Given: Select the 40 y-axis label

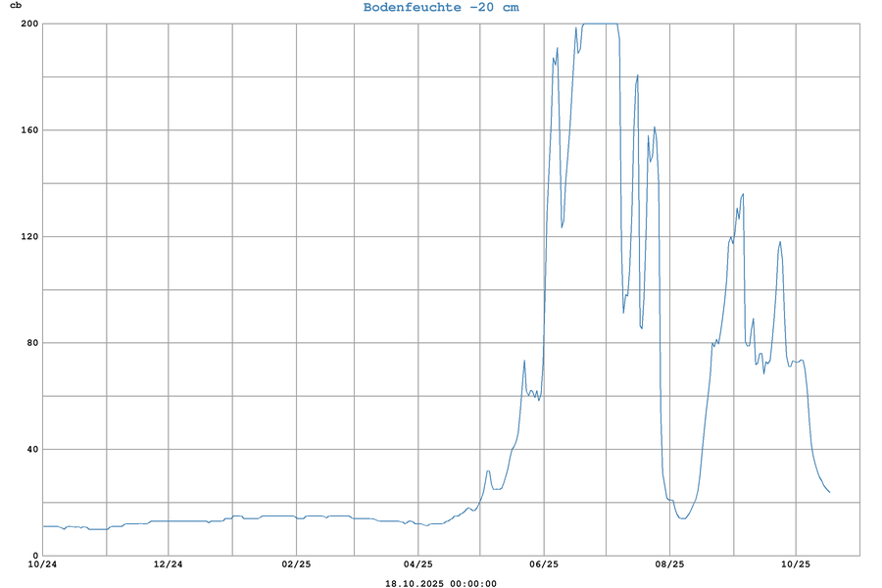Looking at the screenshot, I should coord(31,449).
